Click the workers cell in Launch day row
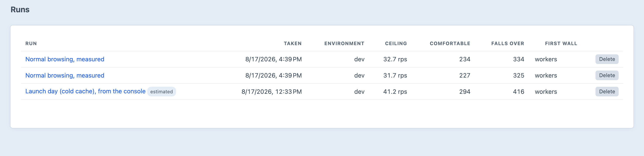The image size is (644, 156). coord(546,92)
